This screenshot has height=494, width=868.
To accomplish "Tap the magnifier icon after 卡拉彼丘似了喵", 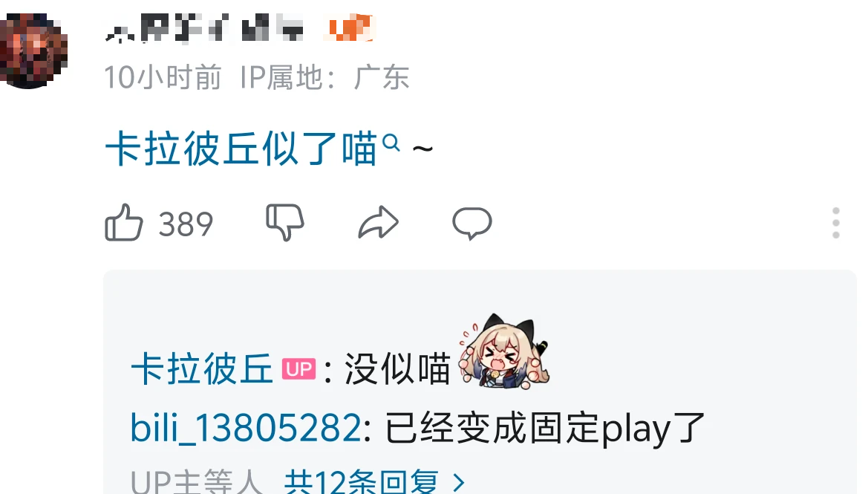I will pyautogui.click(x=391, y=143).
